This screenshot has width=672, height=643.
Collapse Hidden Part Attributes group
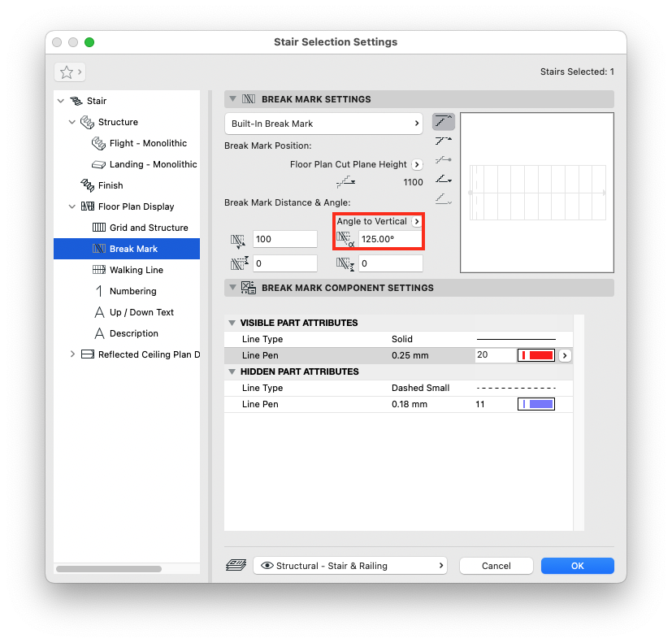(x=232, y=371)
